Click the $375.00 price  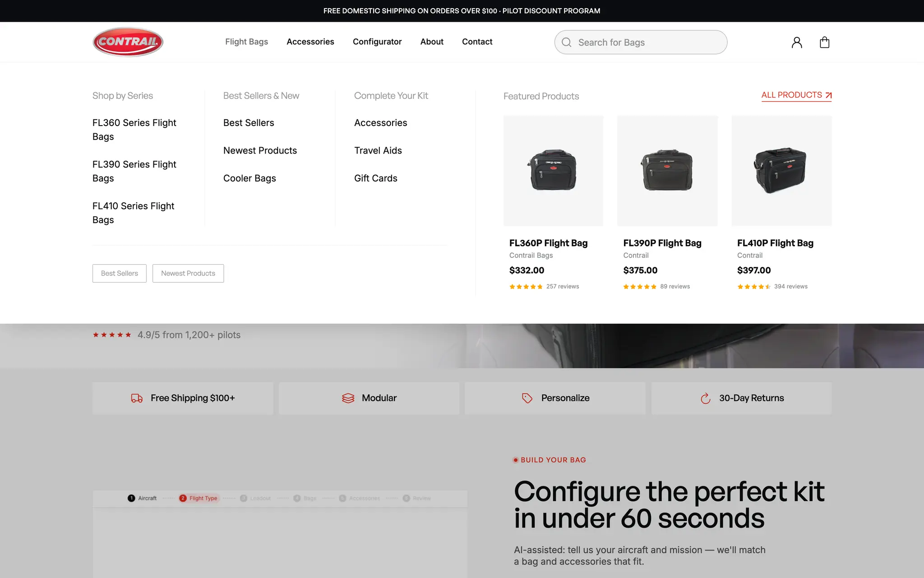click(x=640, y=270)
